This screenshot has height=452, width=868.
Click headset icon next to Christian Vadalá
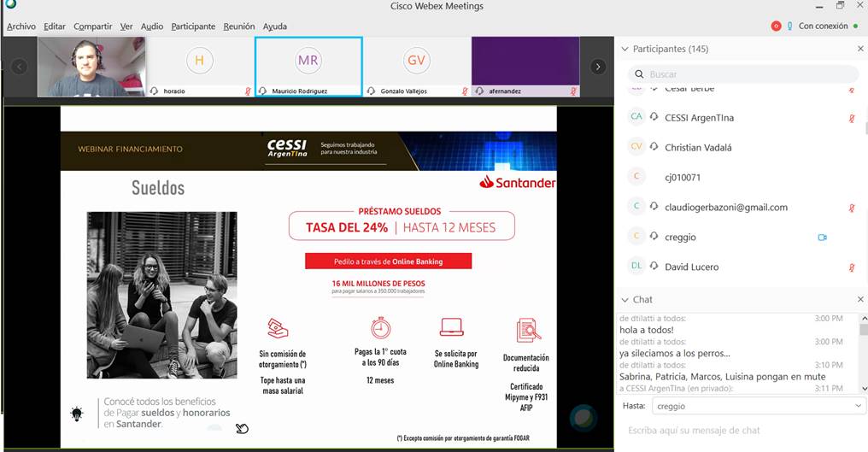pyautogui.click(x=654, y=146)
